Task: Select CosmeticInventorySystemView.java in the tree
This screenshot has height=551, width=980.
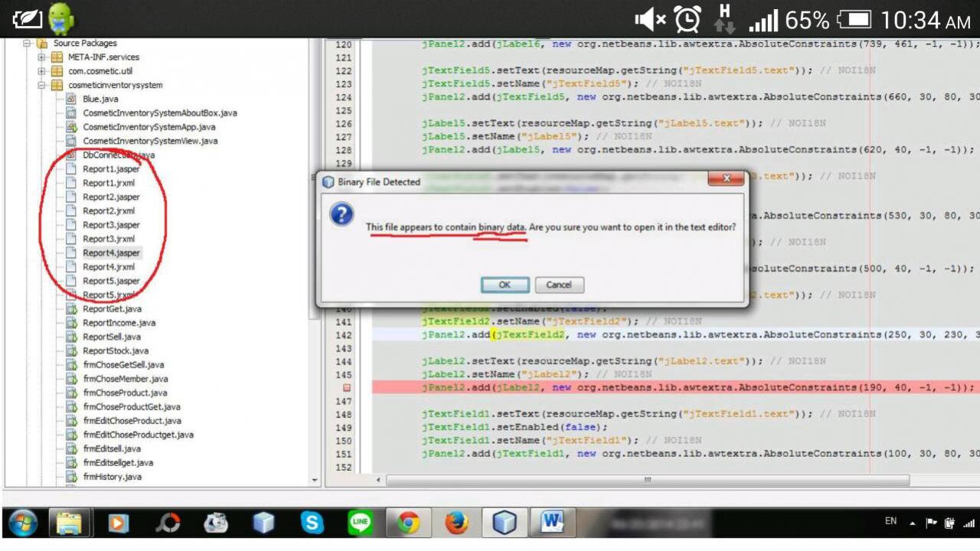Action: pyautogui.click(x=150, y=141)
